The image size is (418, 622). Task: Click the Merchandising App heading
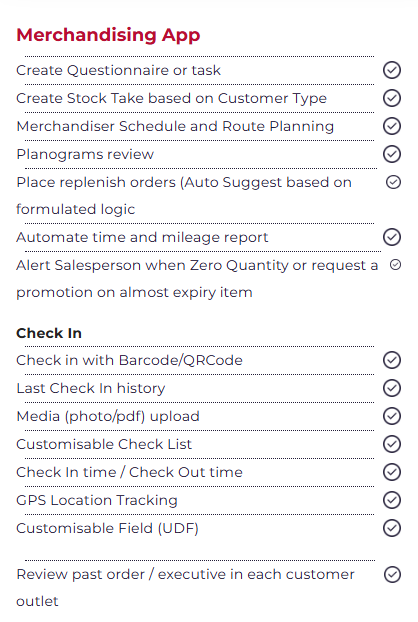pos(108,35)
